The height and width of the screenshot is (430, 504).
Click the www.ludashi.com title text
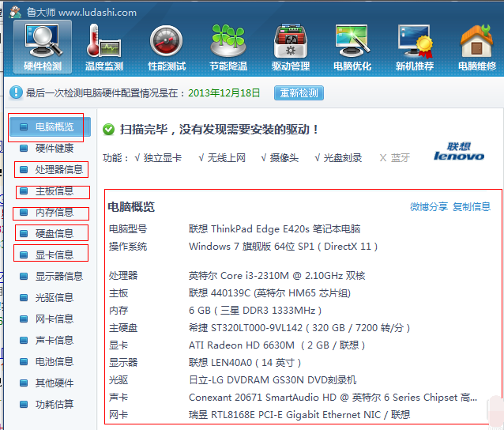click(x=97, y=13)
